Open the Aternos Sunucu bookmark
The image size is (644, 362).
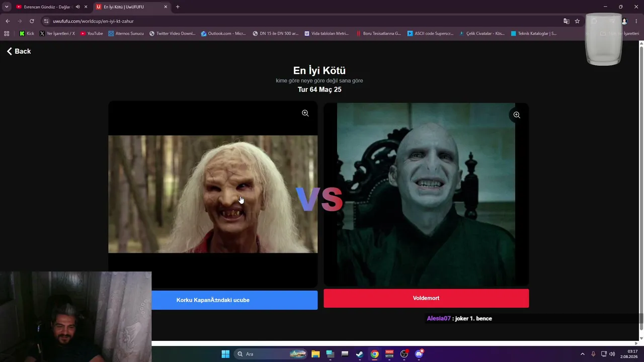pyautogui.click(x=126, y=34)
